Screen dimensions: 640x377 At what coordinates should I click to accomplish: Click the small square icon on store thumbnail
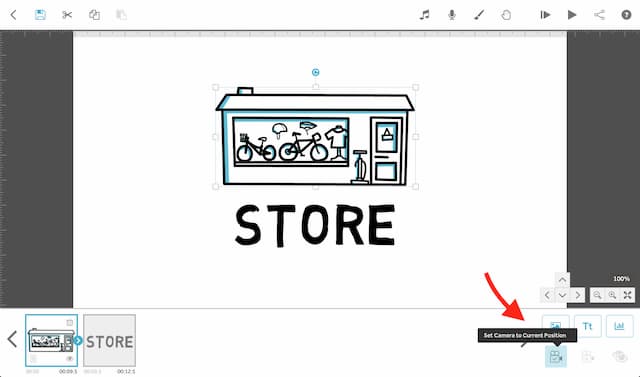click(x=70, y=323)
